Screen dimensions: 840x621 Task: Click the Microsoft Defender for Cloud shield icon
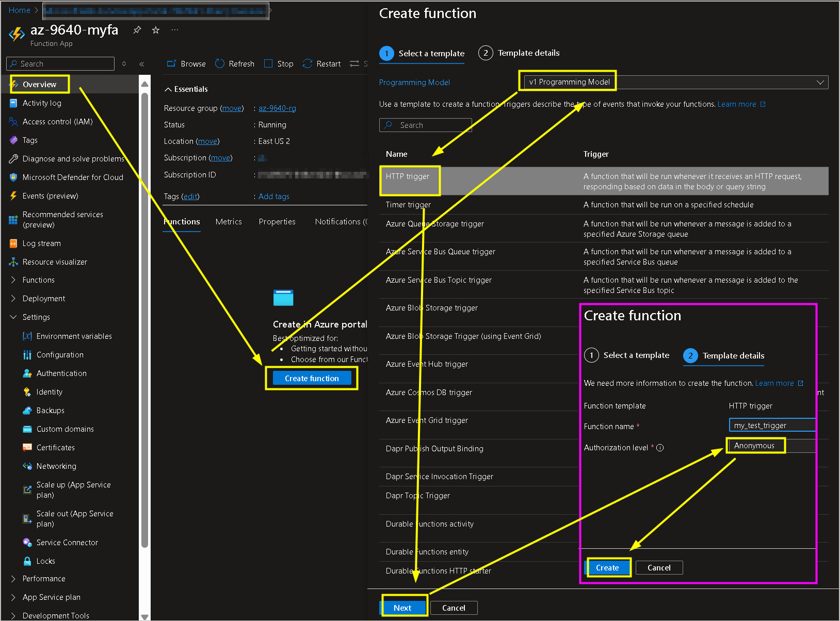[x=13, y=177]
